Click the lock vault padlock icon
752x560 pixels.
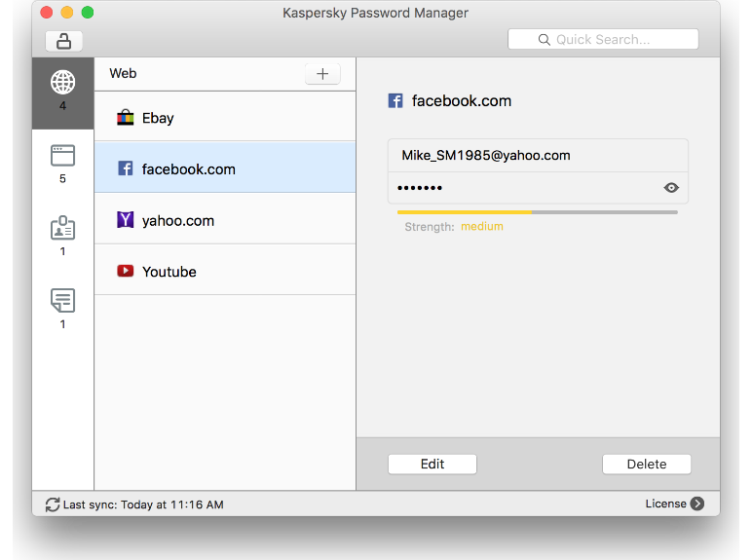pyautogui.click(x=63, y=41)
